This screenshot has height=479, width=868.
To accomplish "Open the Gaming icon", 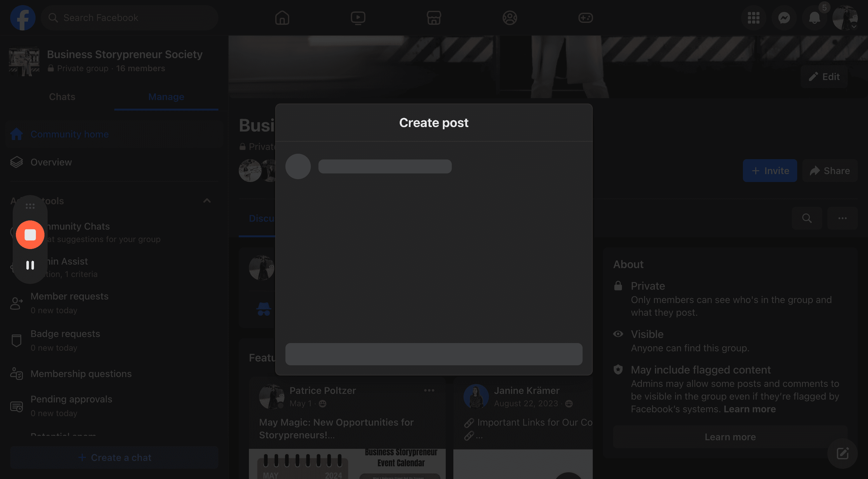I will [585, 17].
